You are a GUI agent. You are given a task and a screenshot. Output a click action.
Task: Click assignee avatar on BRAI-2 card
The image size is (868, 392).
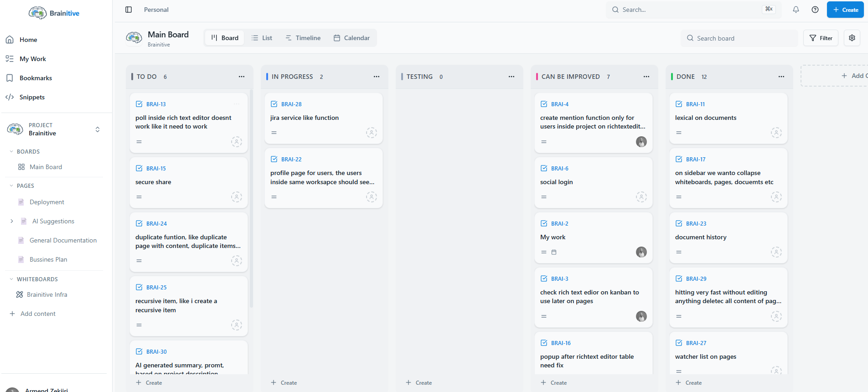click(x=641, y=252)
